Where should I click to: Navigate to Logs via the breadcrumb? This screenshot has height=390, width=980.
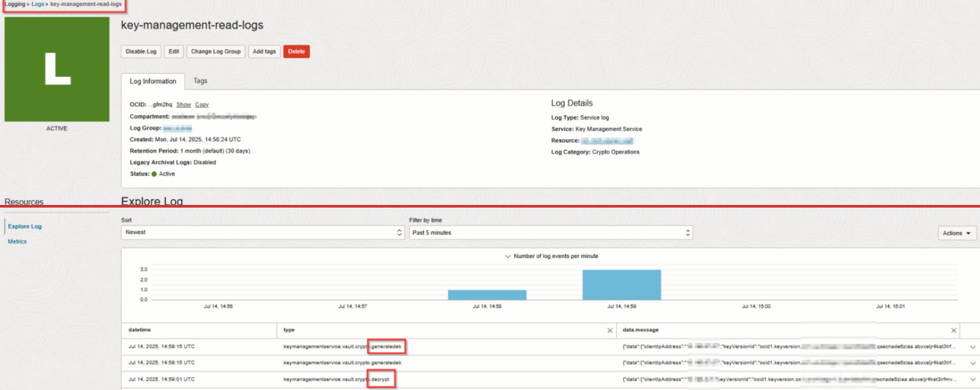pyautogui.click(x=37, y=3)
